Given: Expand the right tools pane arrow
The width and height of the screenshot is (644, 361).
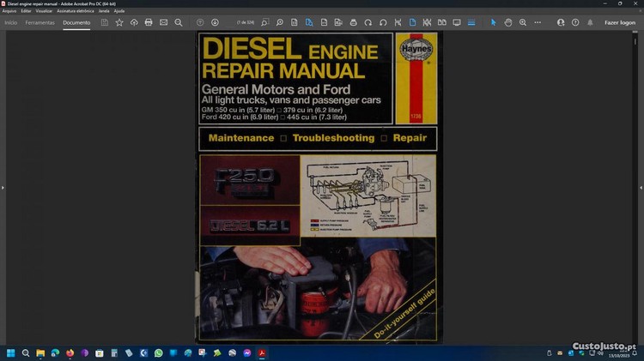Looking at the screenshot, I should [641, 187].
